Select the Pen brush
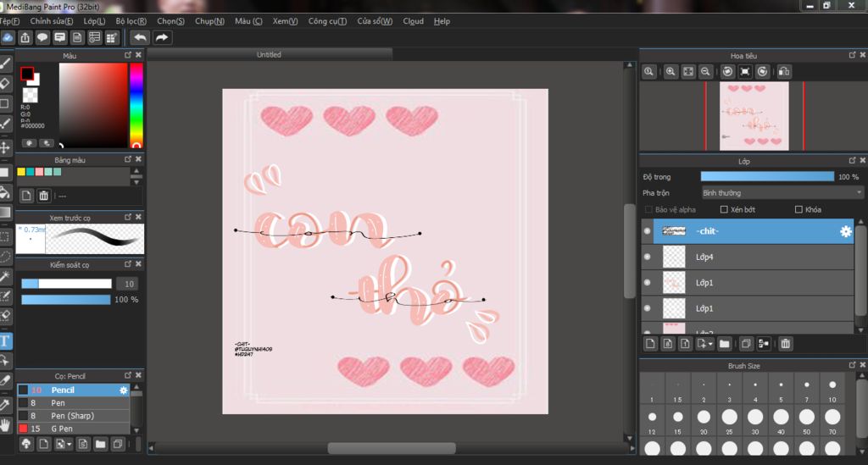This screenshot has height=465, width=868. click(x=73, y=403)
